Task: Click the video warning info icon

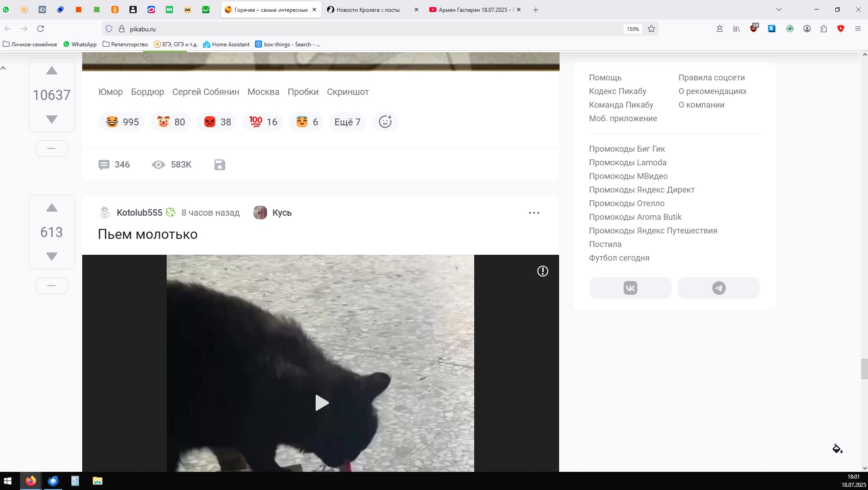Action: point(542,271)
